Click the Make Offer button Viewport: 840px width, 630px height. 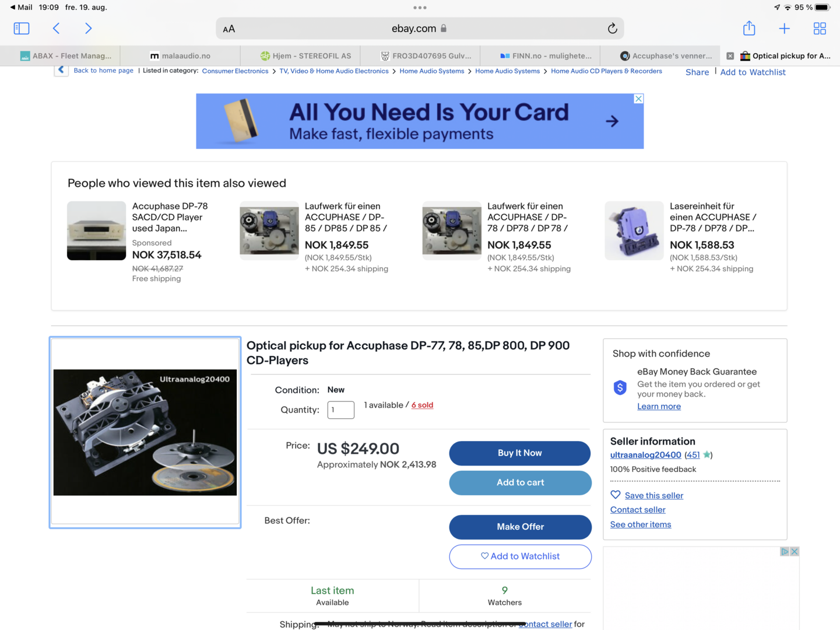point(520,527)
